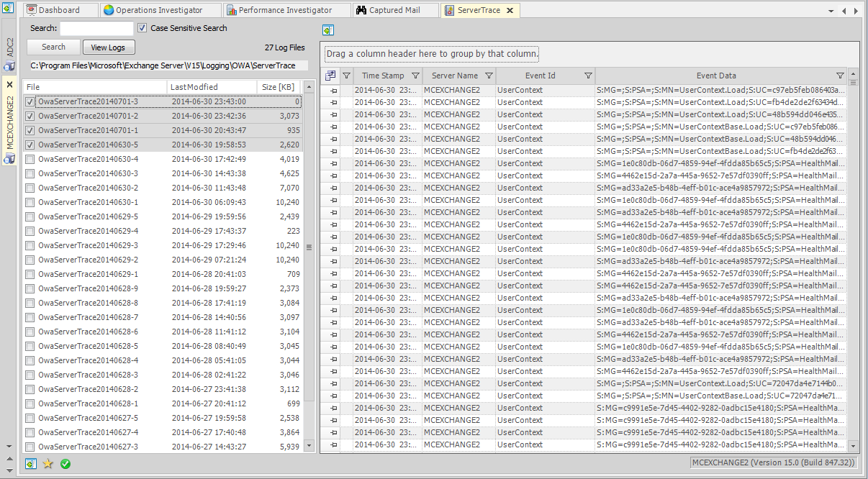
Task: Select the MCEXCHANGE2 sidebar tab
Action: (x=9, y=122)
